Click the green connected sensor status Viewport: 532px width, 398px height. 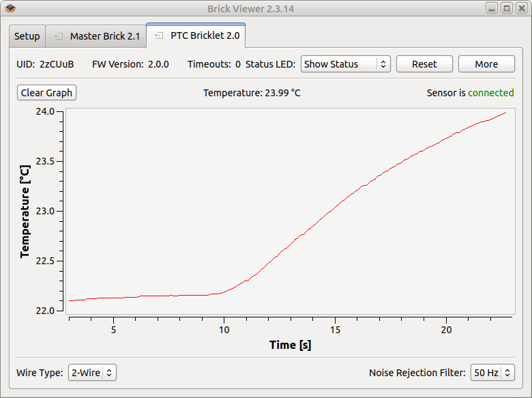click(x=490, y=93)
